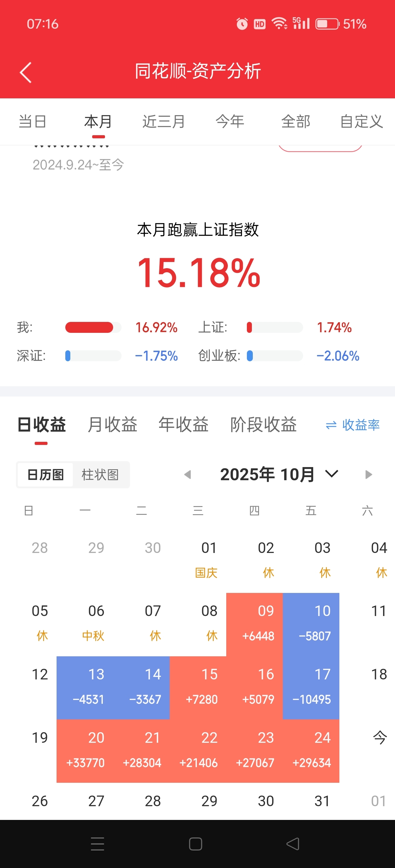Toggle to 收益率 display mode
395x868 pixels.
[352, 425]
